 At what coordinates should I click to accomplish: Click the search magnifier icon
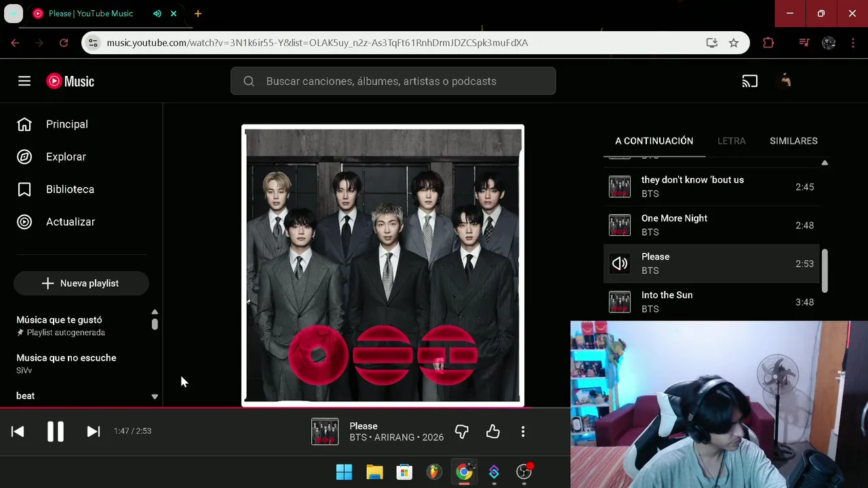249,81
